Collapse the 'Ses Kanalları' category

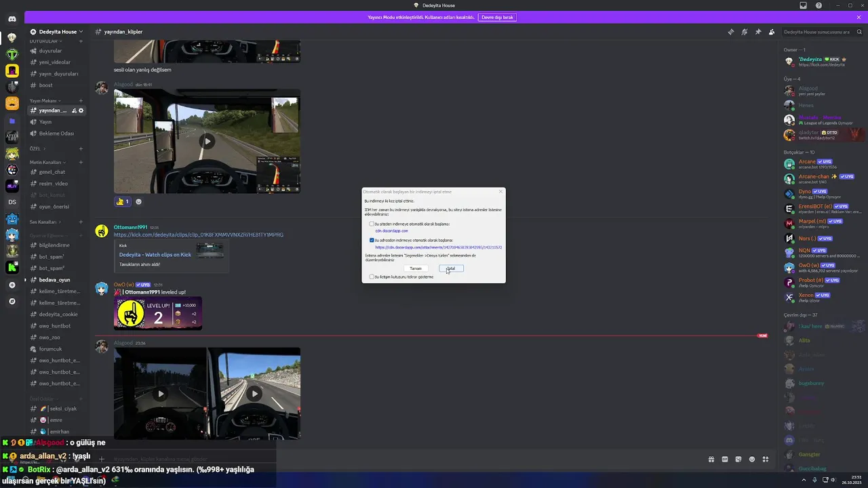click(45, 222)
